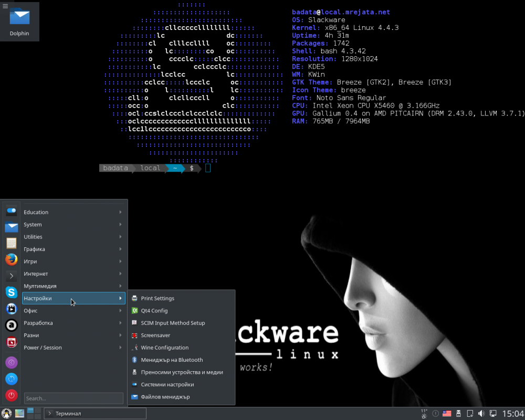Click 'local' segment in terminal prompt
This screenshot has width=525, height=420.
(150, 168)
